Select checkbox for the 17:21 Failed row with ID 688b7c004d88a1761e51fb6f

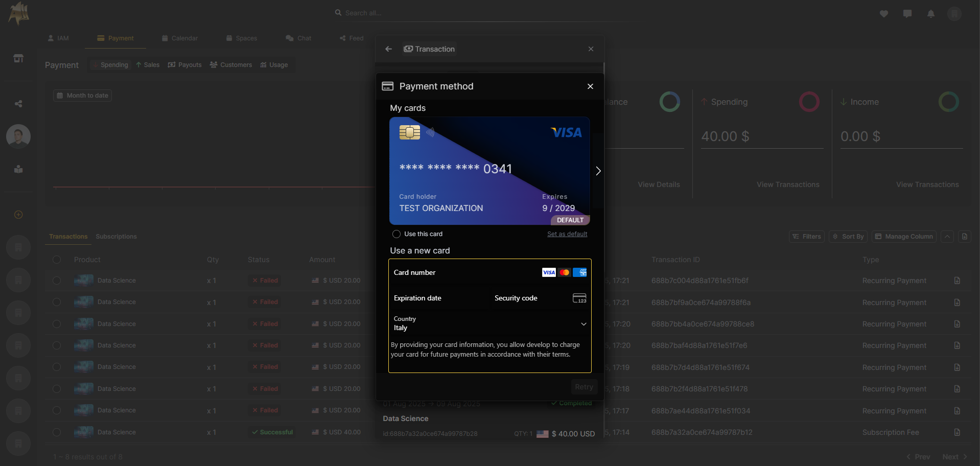pos(57,281)
